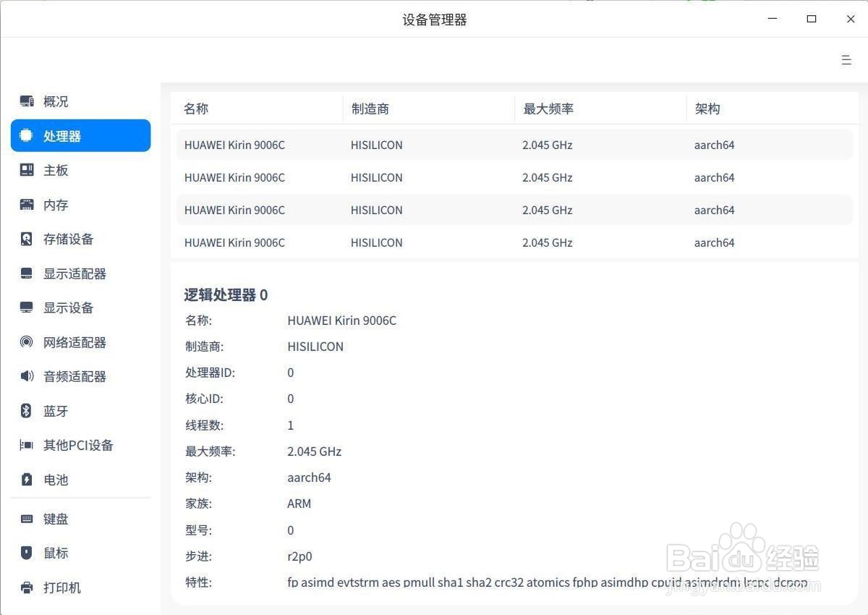Click the 主板 motherboard icon
This screenshot has height=615, width=868.
27,170
